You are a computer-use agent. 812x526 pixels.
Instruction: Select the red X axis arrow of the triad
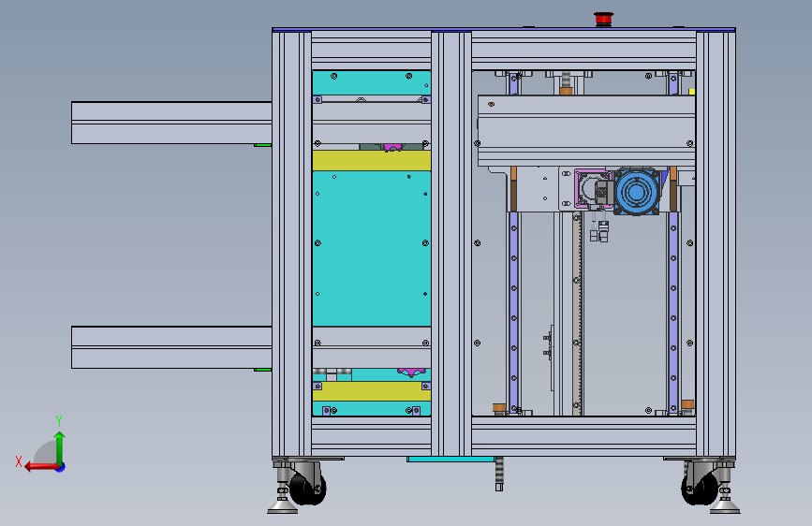[x=41, y=467]
